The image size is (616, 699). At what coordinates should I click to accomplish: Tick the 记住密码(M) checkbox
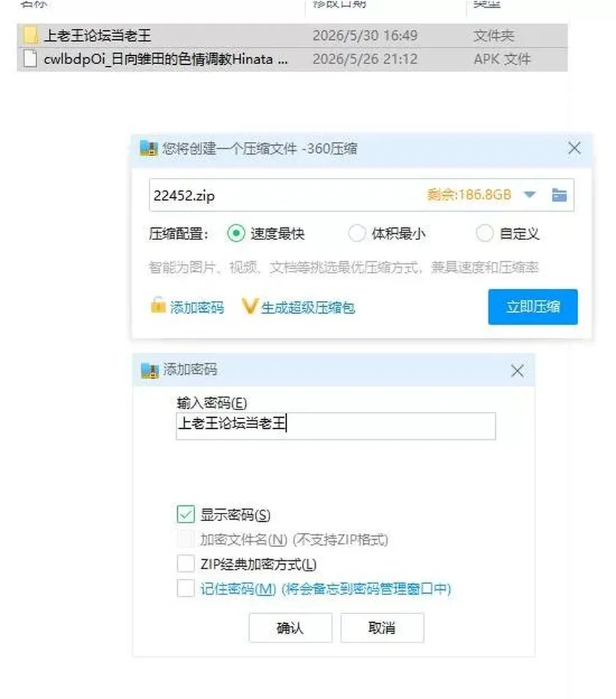(x=186, y=588)
